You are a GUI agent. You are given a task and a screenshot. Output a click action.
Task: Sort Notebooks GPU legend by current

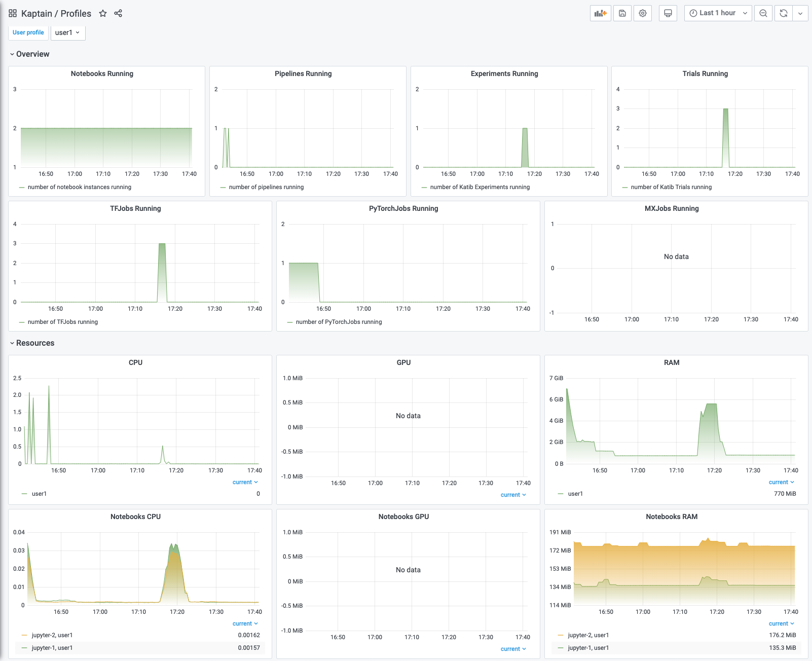(x=513, y=649)
